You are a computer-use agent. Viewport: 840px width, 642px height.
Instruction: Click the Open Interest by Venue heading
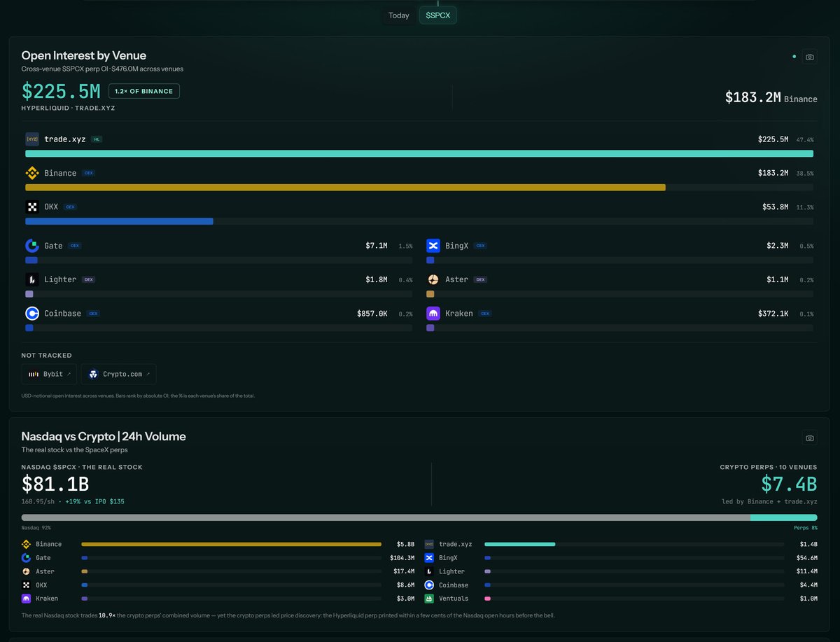click(84, 55)
